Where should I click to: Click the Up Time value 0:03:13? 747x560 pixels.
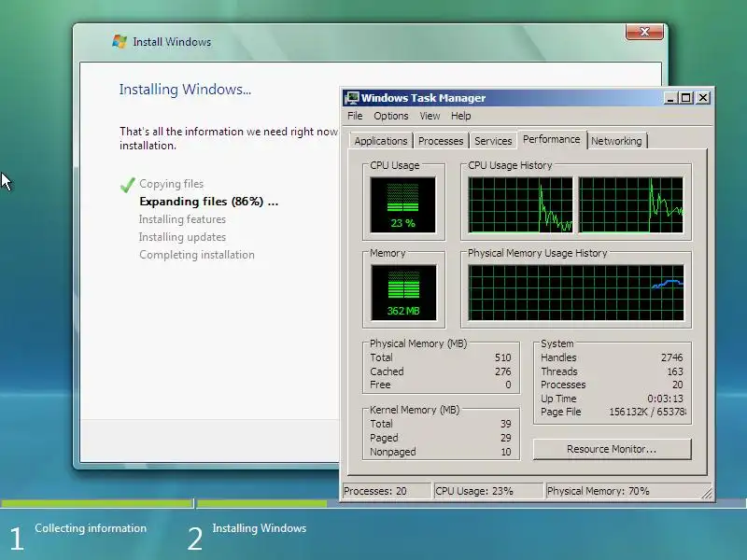(665, 399)
